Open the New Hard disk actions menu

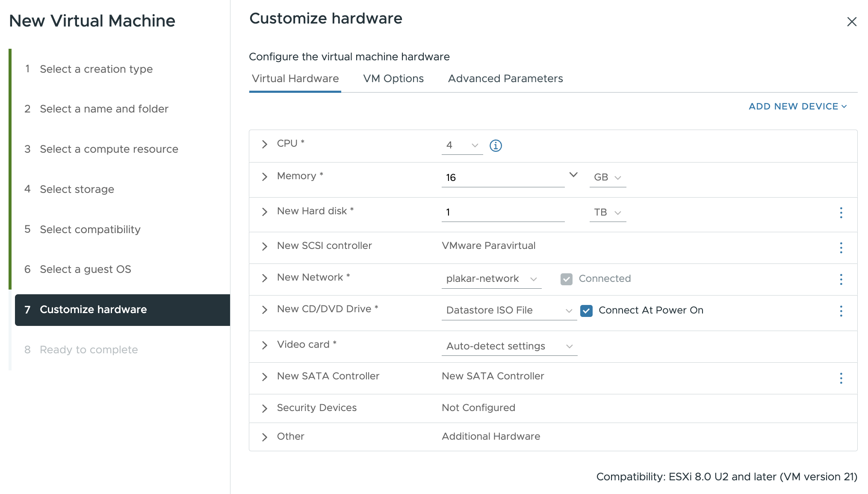(x=841, y=213)
